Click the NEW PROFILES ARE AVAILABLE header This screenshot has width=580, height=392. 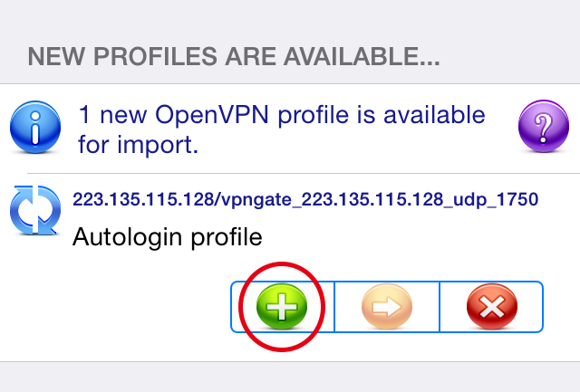pos(234,56)
